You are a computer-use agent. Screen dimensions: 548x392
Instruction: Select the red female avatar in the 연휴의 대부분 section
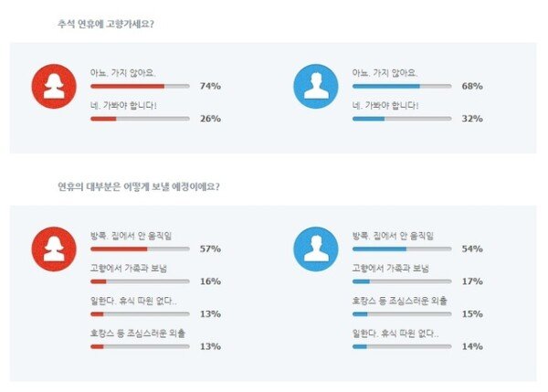[x=52, y=247]
